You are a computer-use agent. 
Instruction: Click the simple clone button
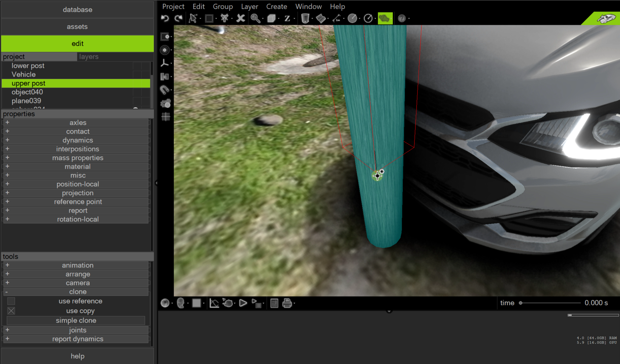(76, 320)
